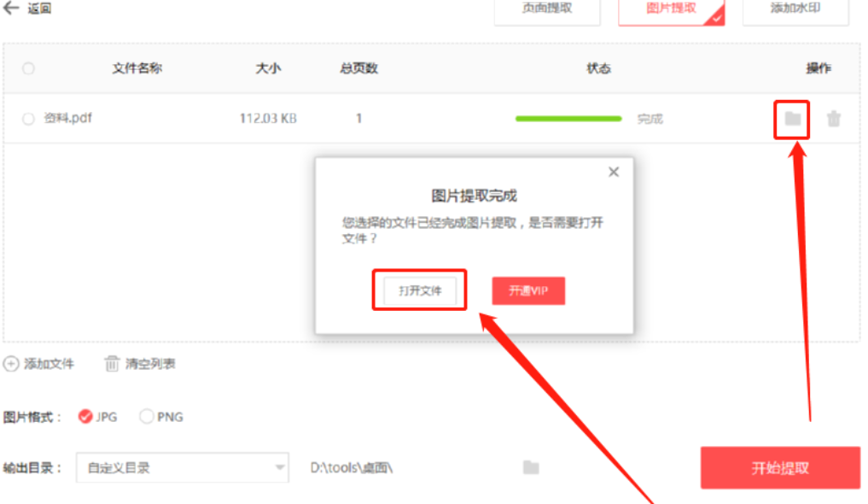This screenshot has height=504, width=868.
Task: Click the 总页数 column header
Action: [358, 68]
